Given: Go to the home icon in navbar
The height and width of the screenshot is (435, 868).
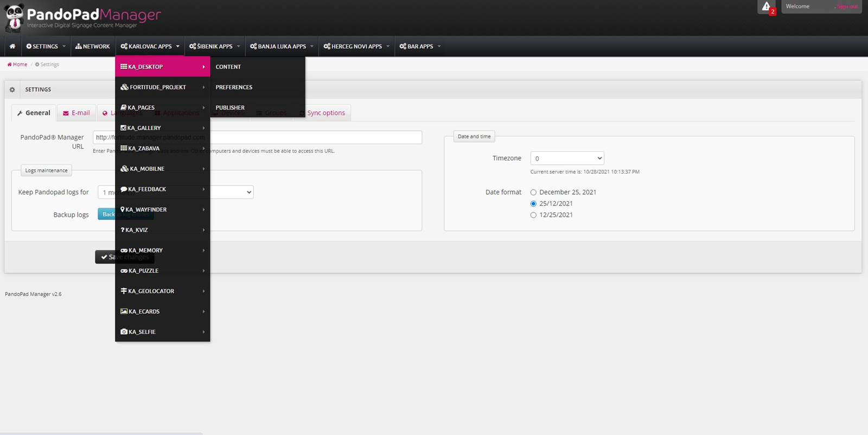Looking at the screenshot, I should [x=12, y=47].
